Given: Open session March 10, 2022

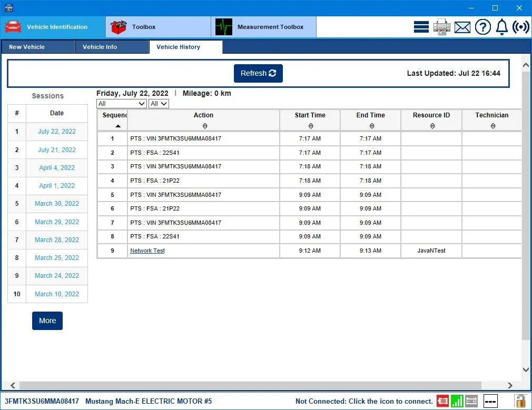Looking at the screenshot, I should [57, 294].
